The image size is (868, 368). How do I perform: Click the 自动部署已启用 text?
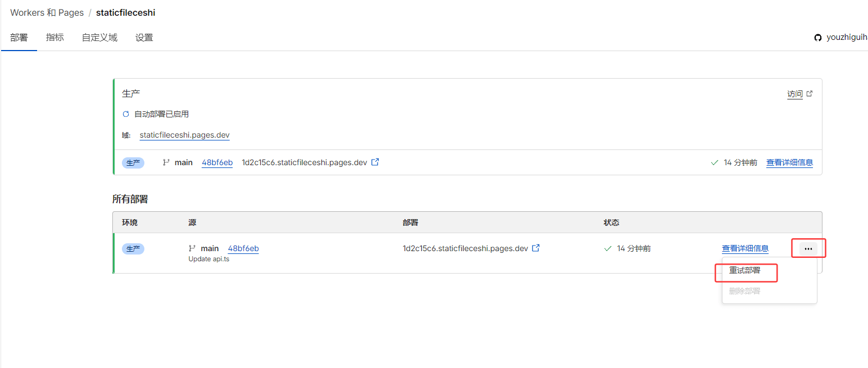pyautogui.click(x=161, y=114)
